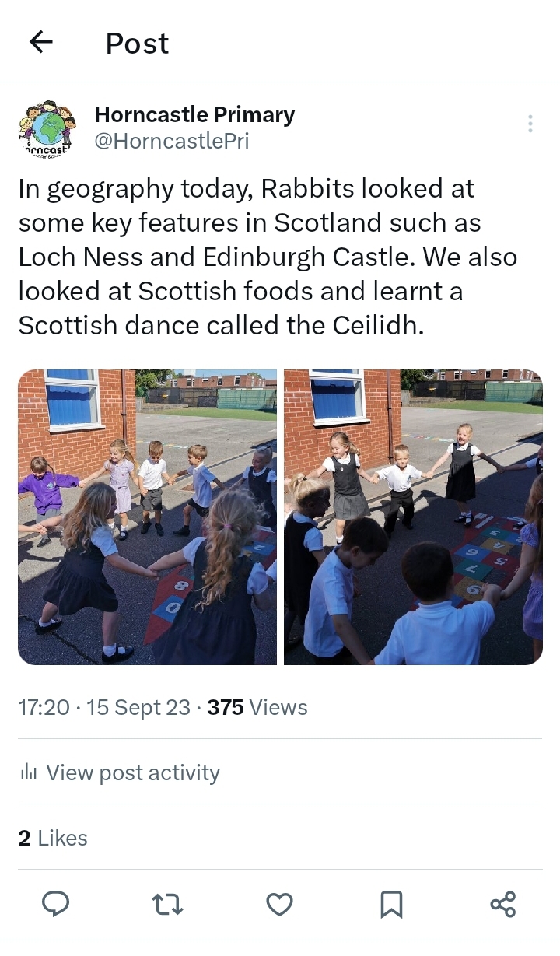Open the three-dot more options menu
Viewport: 560px width, 956px height.
click(530, 124)
